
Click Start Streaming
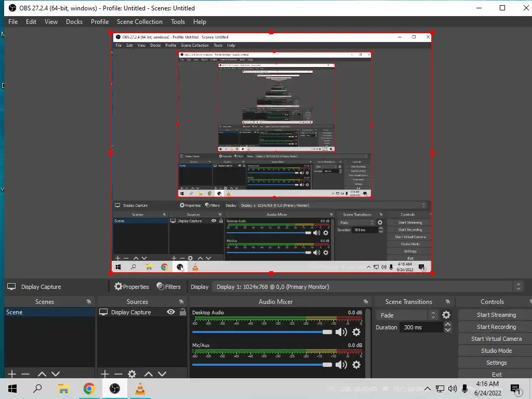(496, 315)
